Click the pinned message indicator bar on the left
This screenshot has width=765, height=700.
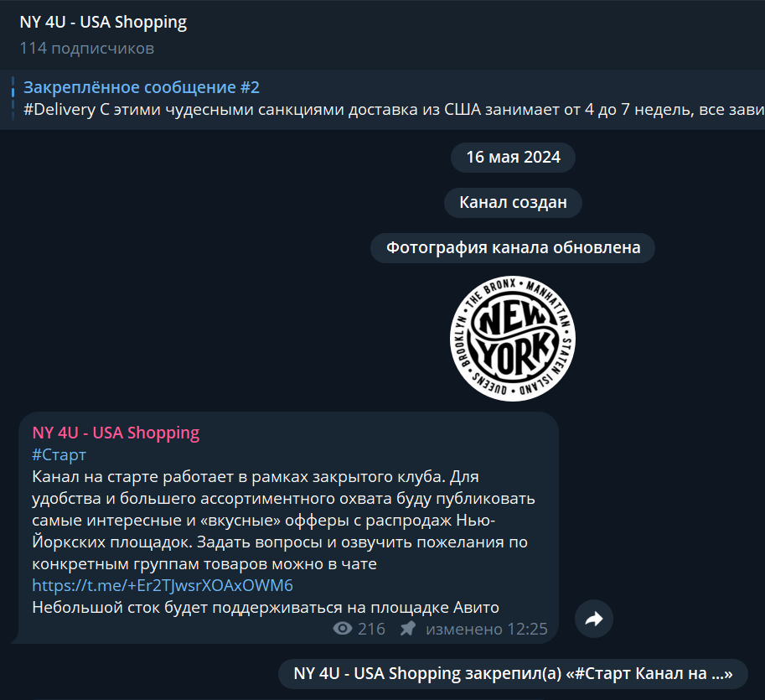coord(13,99)
